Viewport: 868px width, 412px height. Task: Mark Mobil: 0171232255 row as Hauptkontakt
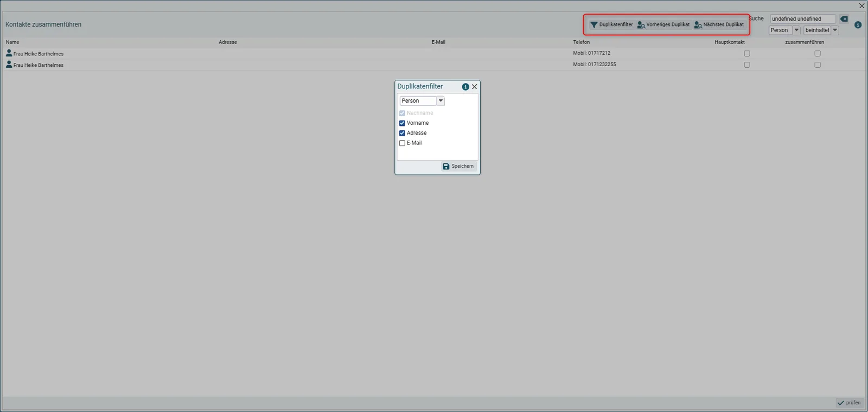click(x=747, y=65)
